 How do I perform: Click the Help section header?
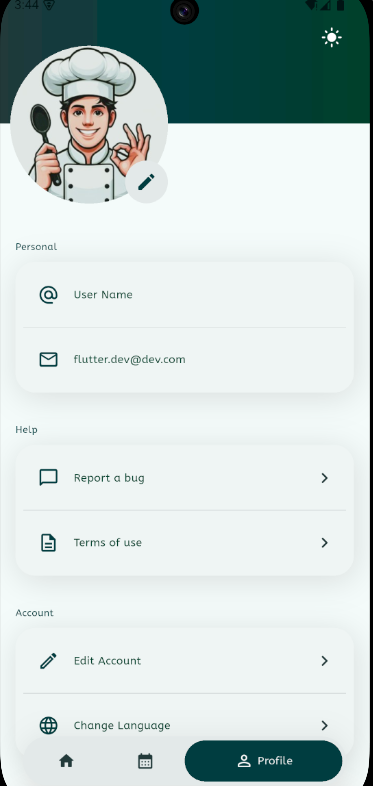coord(26,430)
